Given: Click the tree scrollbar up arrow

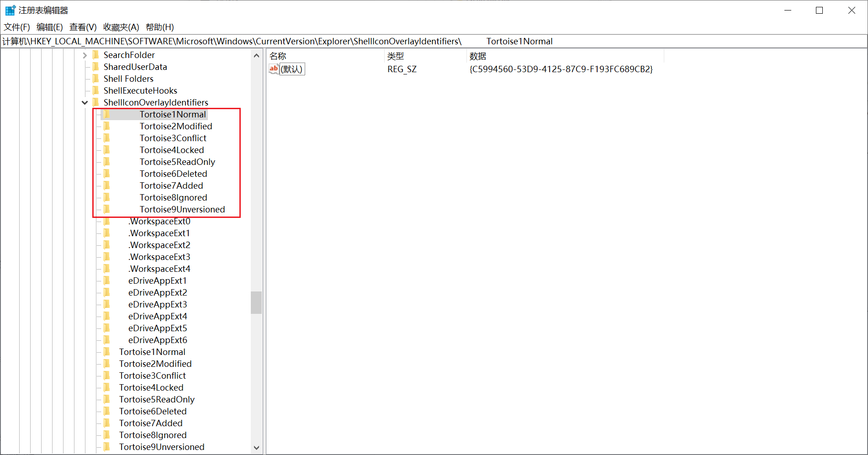Looking at the screenshot, I should (x=256, y=56).
